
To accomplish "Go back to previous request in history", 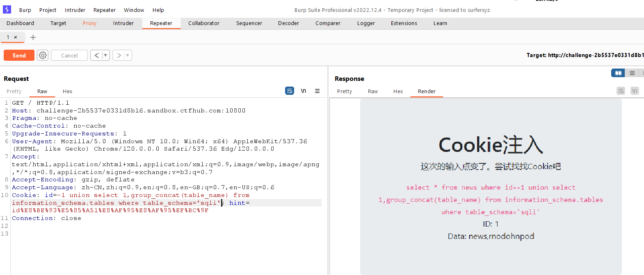I will (x=96, y=55).
